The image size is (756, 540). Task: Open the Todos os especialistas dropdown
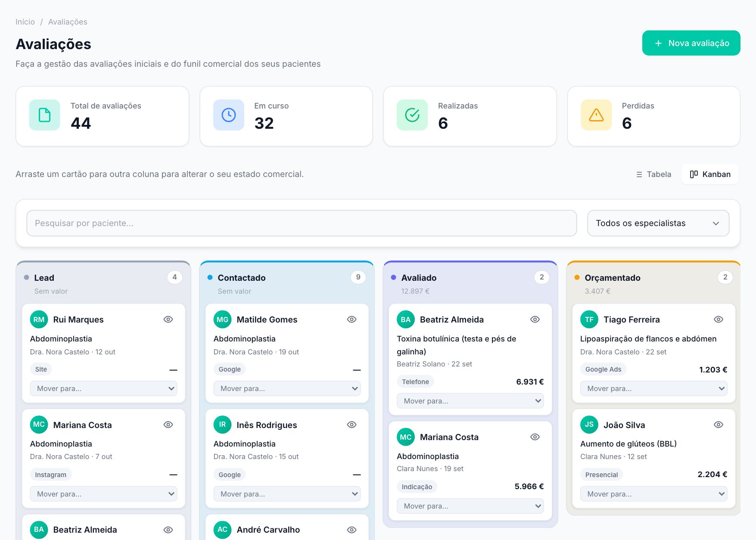658,223
